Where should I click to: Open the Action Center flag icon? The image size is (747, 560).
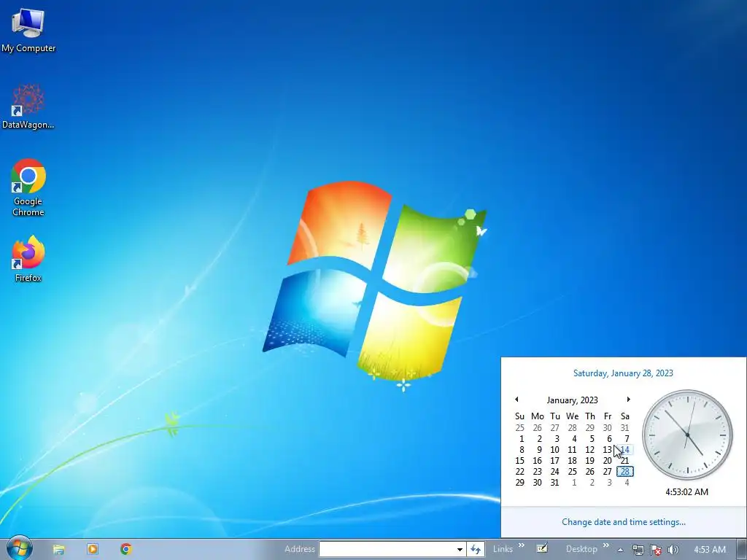click(x=656, y=550)
